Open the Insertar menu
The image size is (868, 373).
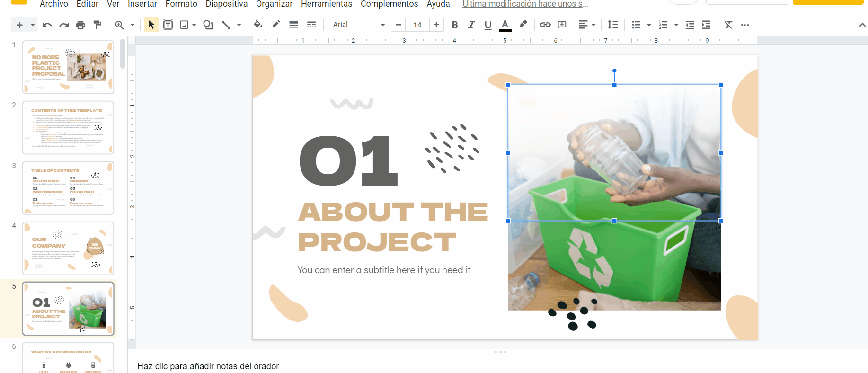click(x=142, y=4)
